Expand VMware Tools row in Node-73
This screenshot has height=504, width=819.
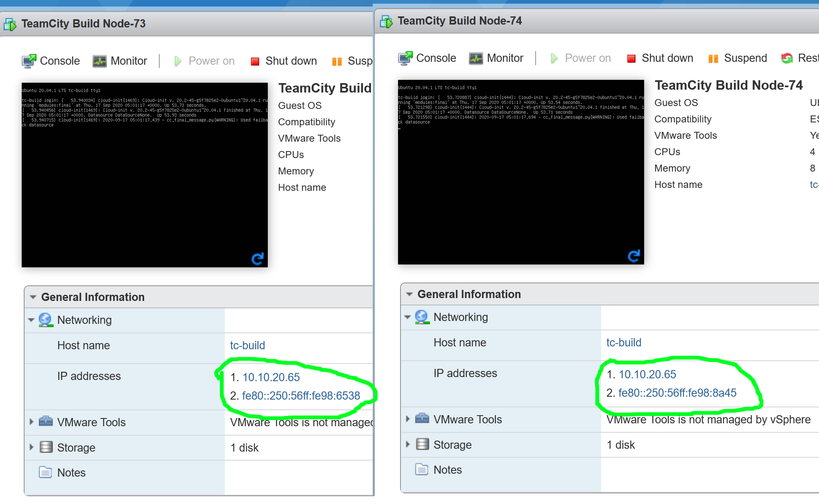[32, 422]
